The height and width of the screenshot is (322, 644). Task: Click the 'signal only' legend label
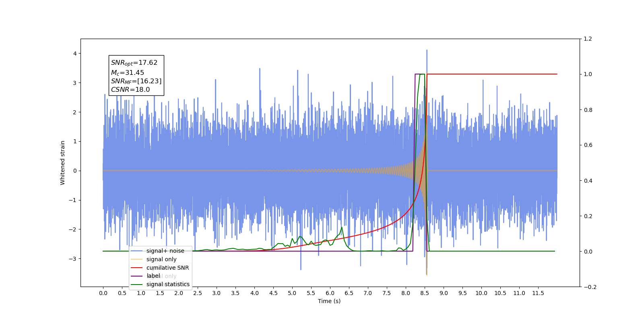click(161, 259)
